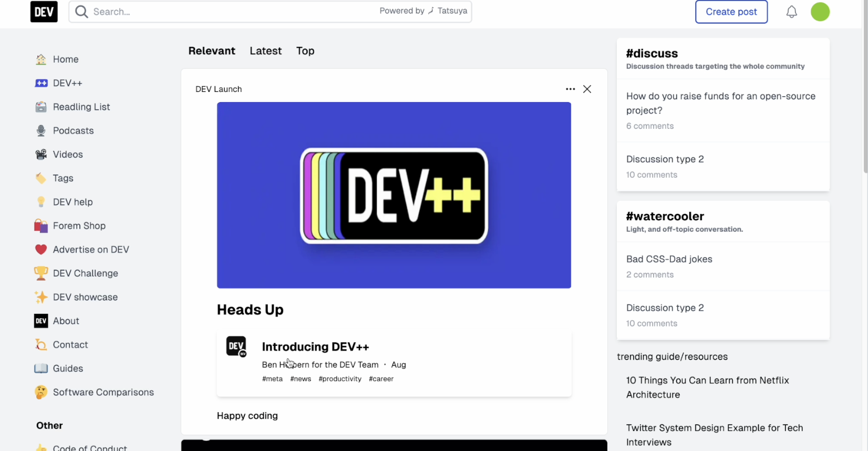Click '2 comments' under CSS-Dad jokes
This screenshot has width=868, height=451.
[x=650, y=275]
